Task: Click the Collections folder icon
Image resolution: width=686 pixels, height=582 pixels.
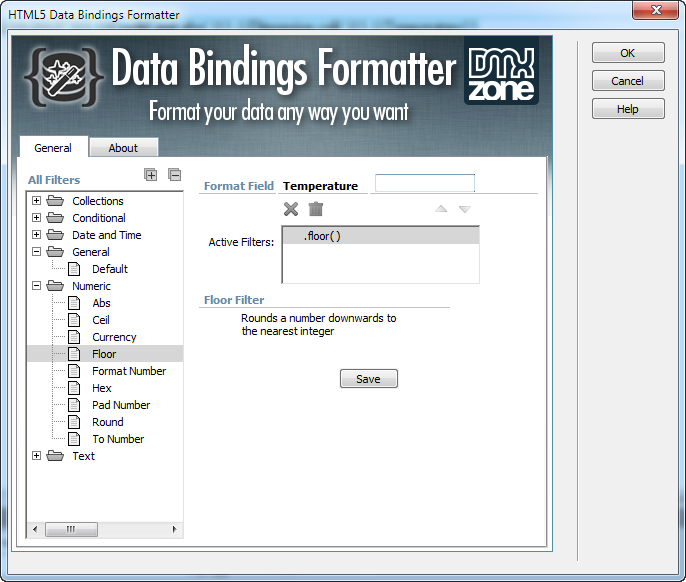Action: (55, 201)
